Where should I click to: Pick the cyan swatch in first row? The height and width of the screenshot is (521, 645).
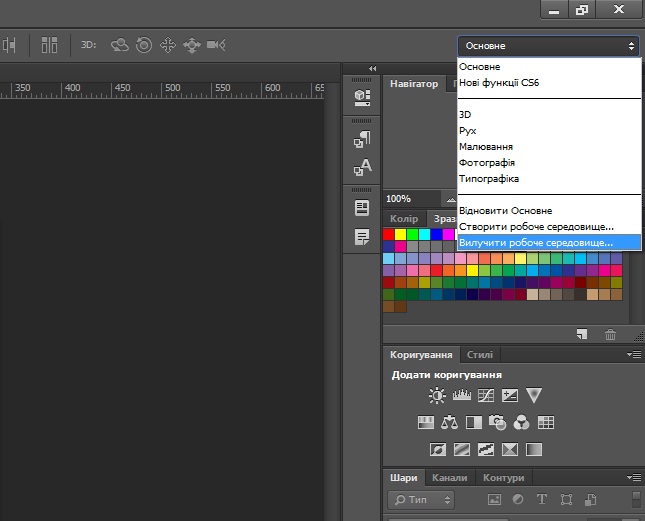pos(425,234)
